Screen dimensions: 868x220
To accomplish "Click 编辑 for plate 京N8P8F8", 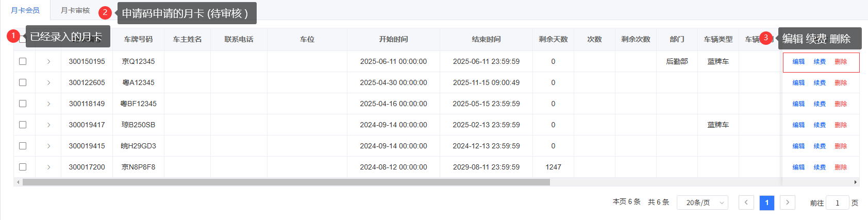I will point(798,167).
